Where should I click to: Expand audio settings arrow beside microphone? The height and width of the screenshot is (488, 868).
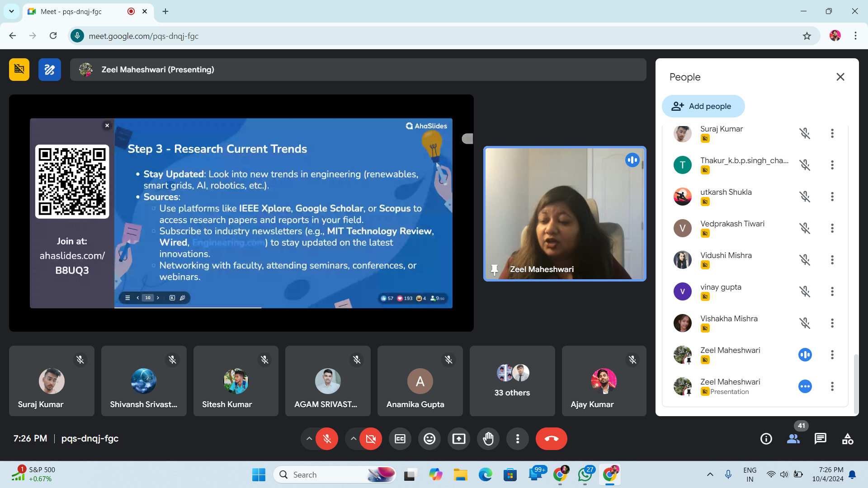(309, 439)
